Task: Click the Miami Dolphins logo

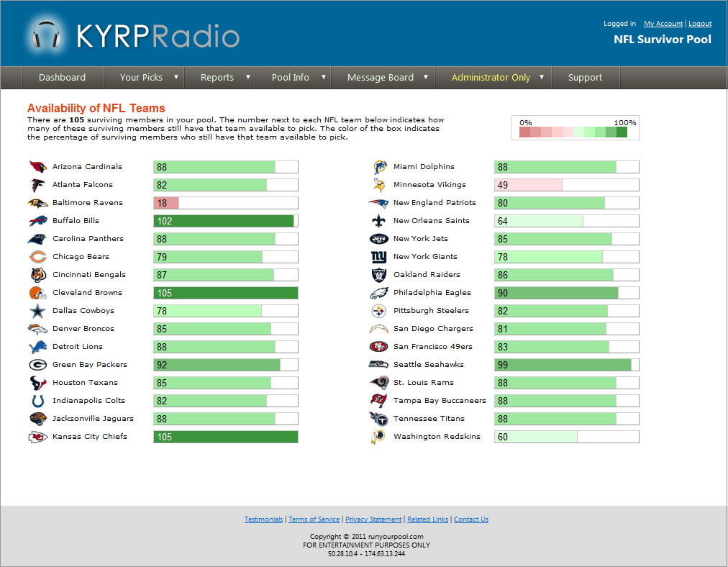Action: tap(379, 167)
